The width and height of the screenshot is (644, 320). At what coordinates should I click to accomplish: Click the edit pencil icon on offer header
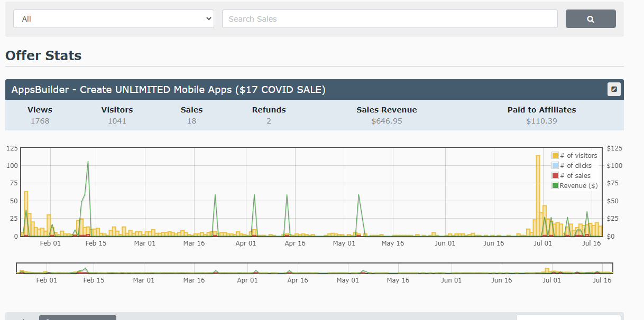tap(613, 89)
